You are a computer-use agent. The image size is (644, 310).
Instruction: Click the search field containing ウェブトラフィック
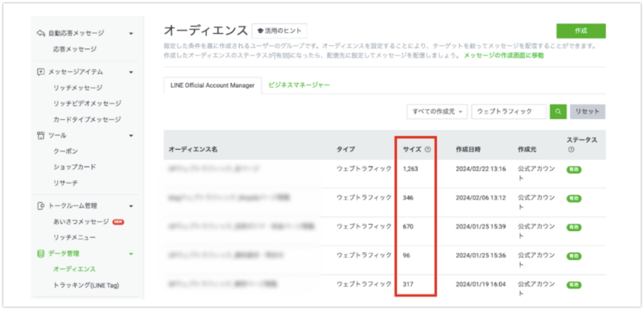coord(509,111)
